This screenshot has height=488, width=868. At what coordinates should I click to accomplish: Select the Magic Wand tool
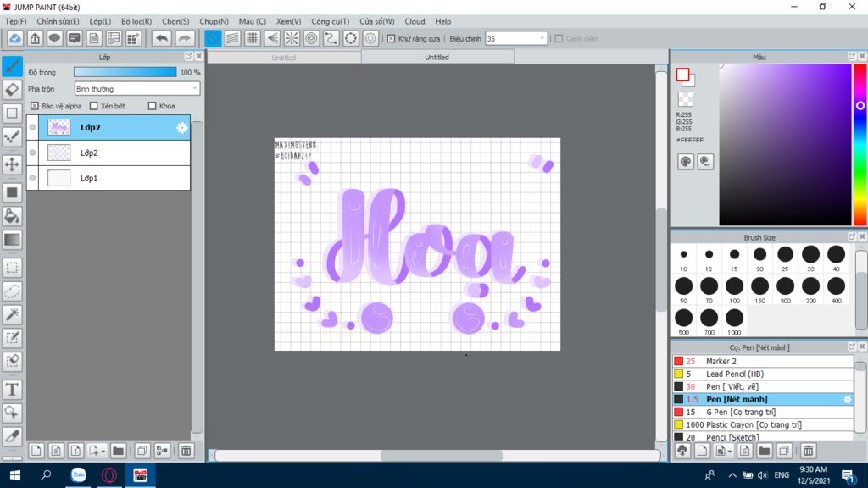coord(12,315)
